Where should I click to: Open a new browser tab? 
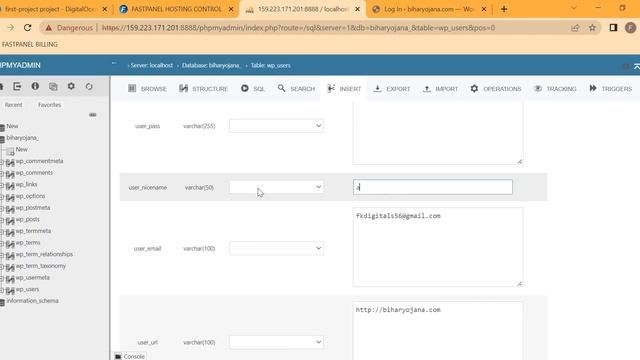[x=504, y=9]
